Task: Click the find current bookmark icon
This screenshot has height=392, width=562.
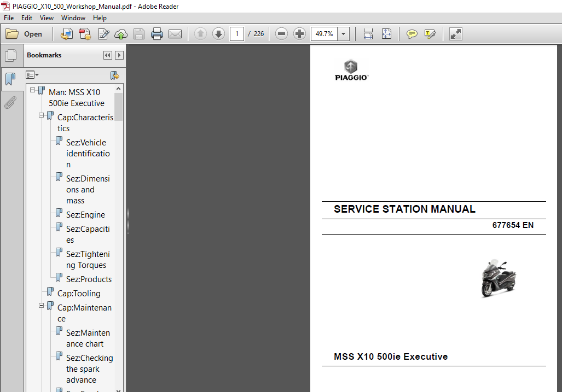Action: [x=115, y=75]
